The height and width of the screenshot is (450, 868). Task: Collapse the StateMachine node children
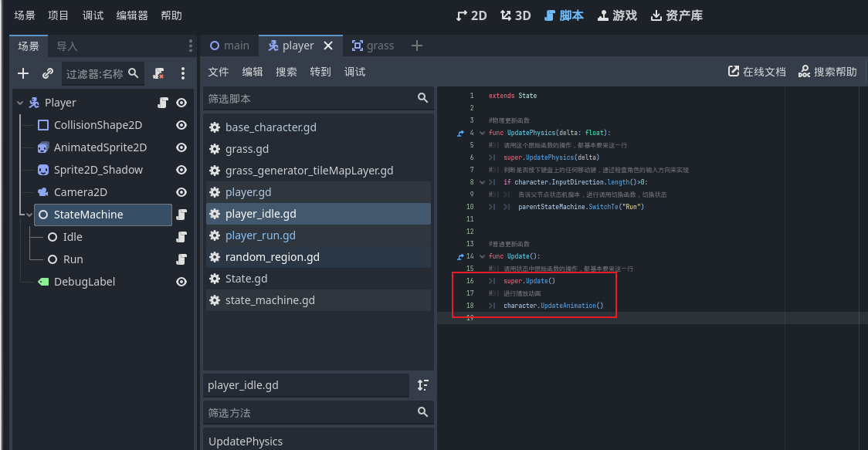pyautogui.click(x=29, y=215)
